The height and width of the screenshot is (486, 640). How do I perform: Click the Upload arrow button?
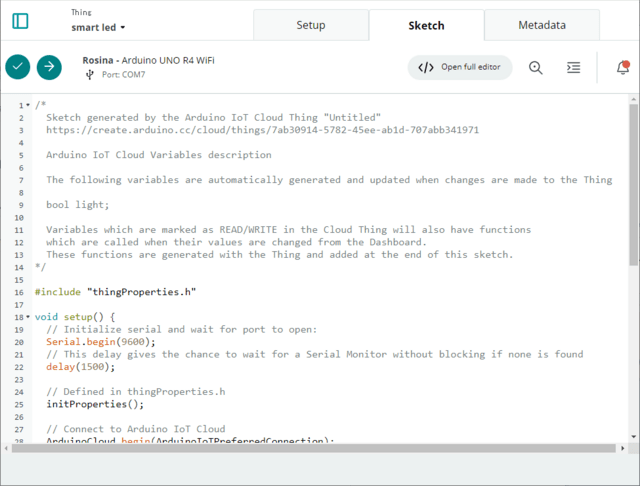click(49, 67)
